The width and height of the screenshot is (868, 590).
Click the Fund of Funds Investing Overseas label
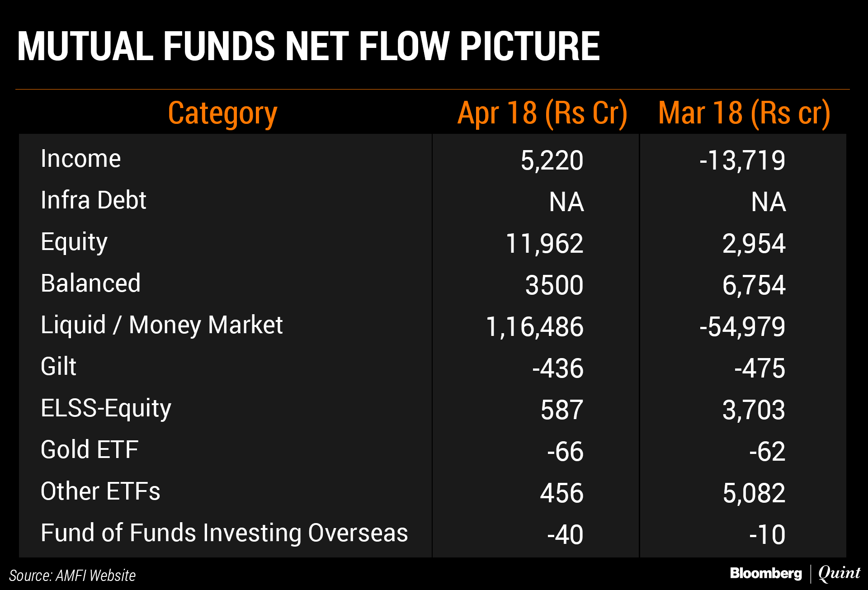[x=224, y=533]
